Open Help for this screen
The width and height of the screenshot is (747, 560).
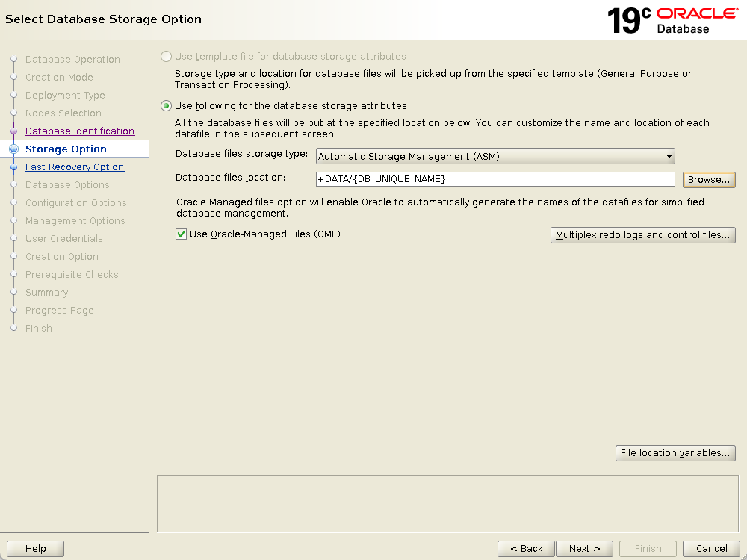tap(35, 549)
